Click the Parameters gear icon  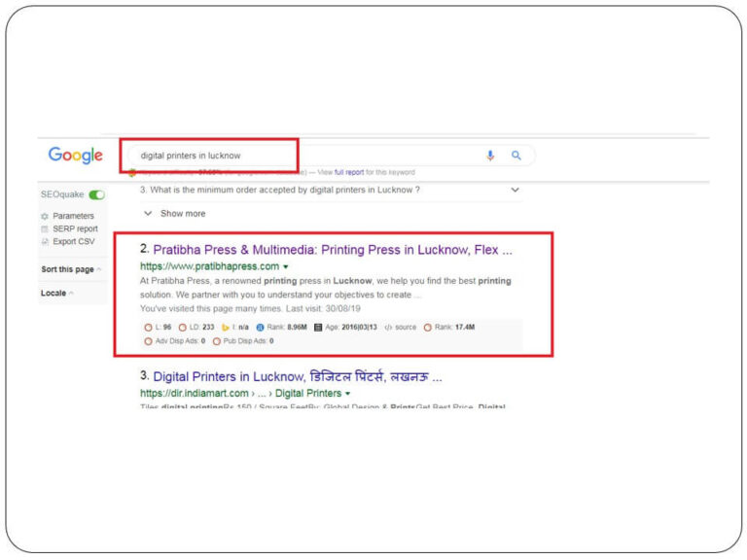pos(45,216)
